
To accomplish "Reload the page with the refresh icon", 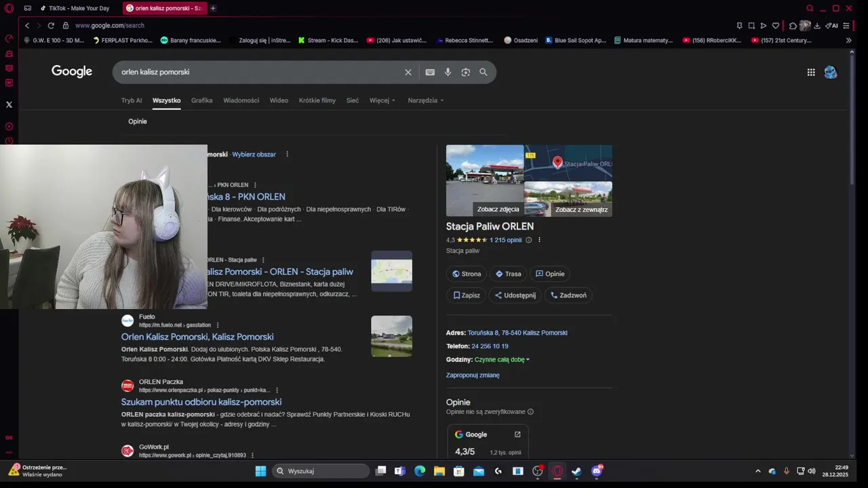I will click(51, 25).
